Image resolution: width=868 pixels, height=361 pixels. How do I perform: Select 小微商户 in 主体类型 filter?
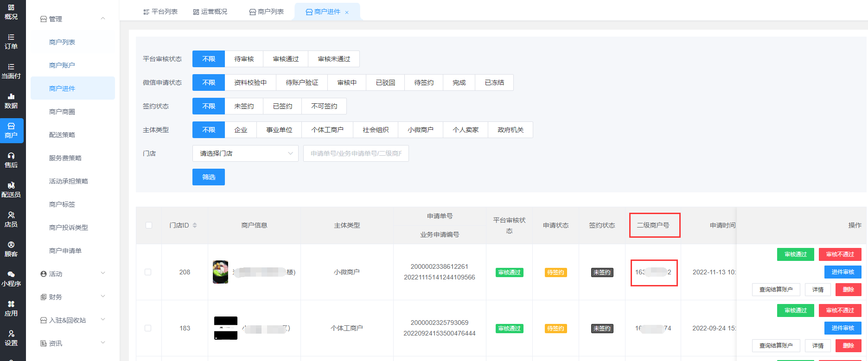point(421,130)
